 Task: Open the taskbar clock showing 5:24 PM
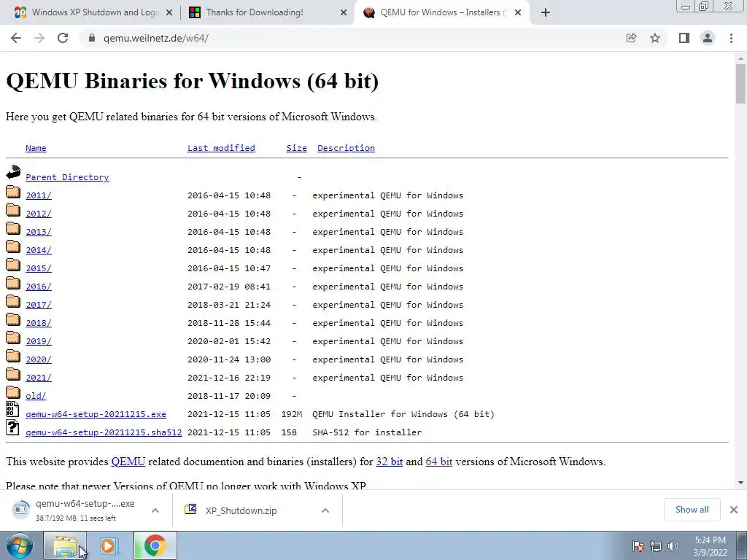coord(710,546)
